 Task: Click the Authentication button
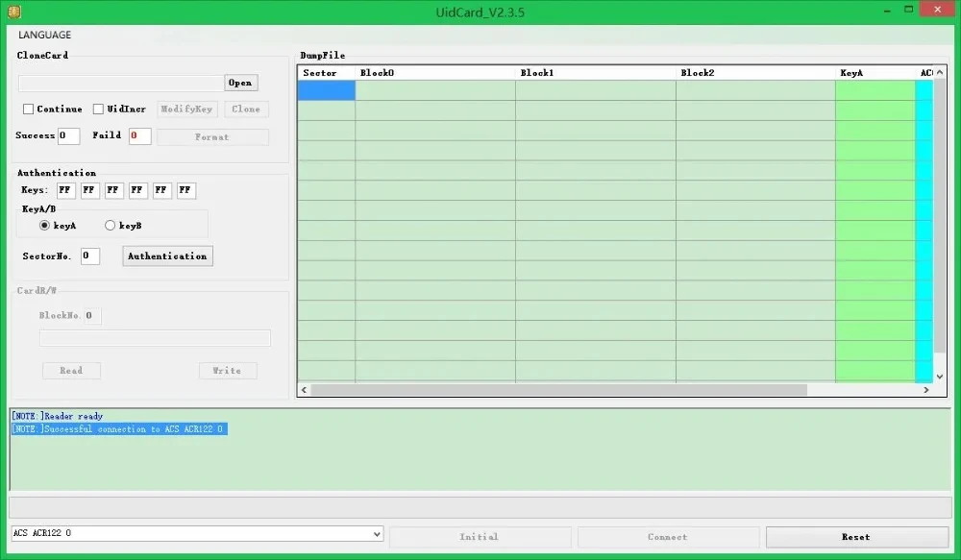tap(167, 256)
